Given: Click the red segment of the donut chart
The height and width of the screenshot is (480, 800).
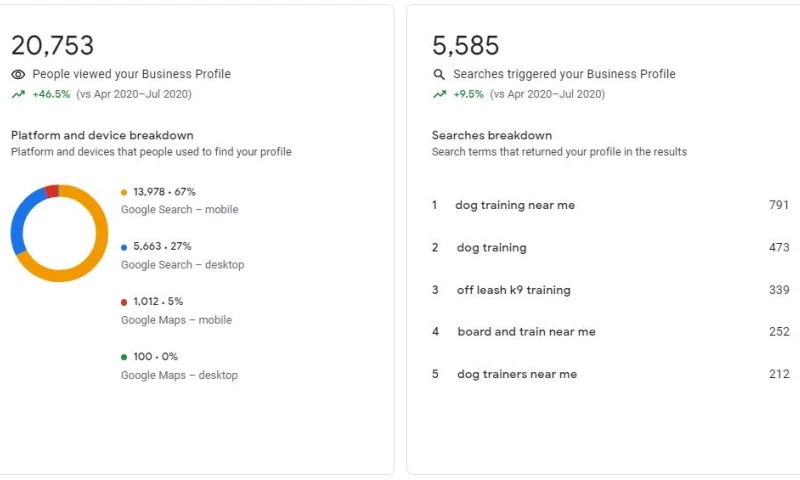Looking at the screenshot, I should click(52, 191).
